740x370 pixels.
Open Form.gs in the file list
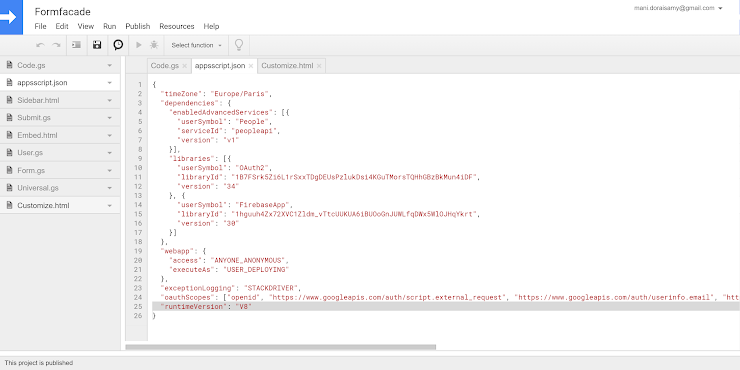[60, 170]
